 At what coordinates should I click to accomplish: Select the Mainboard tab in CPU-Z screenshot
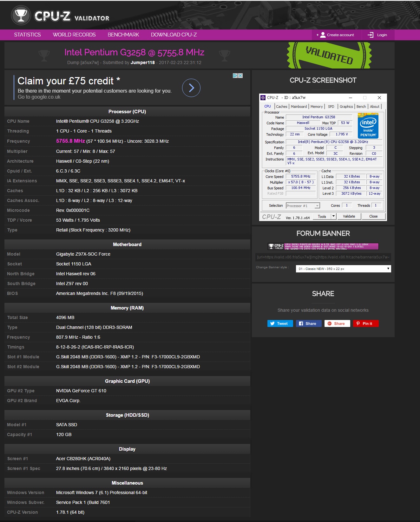[299, 107]
